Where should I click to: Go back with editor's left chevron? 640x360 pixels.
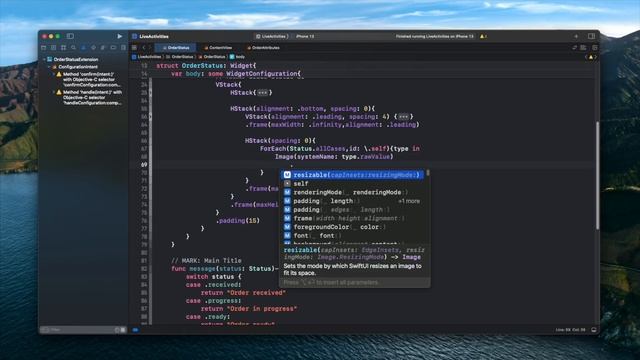point(143,48)
